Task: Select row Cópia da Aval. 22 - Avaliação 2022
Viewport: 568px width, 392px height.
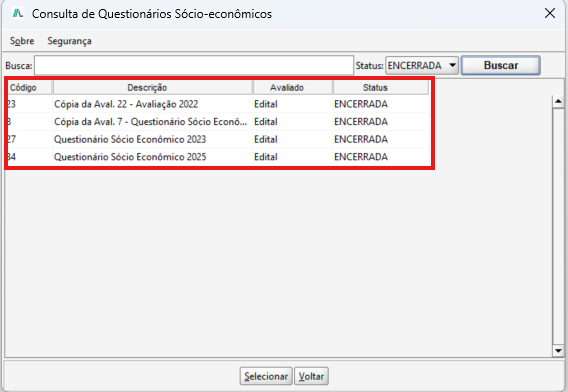Action: pyautogui.click(x=218, y=104)
